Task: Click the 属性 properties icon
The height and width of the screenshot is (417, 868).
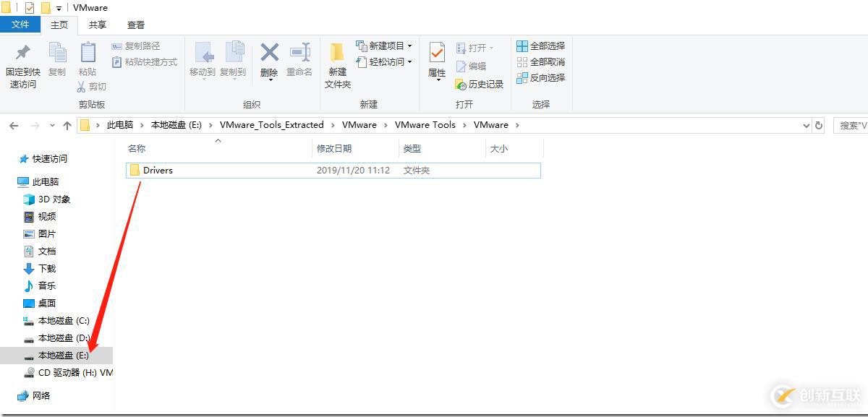Action: pyautogui.click(x=437, y=53)
